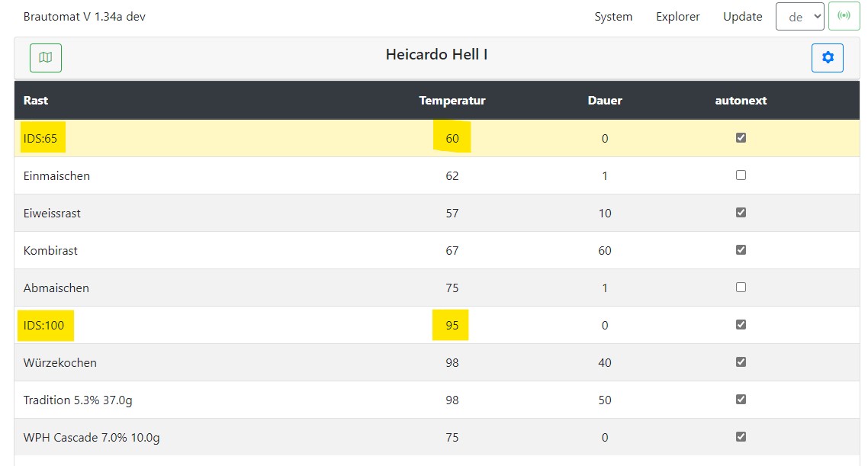Image resolution: width=868 pixels, height=466 pixels.
Task: Click the Kombirast duration value 60
Action: (x=605, y=250)
